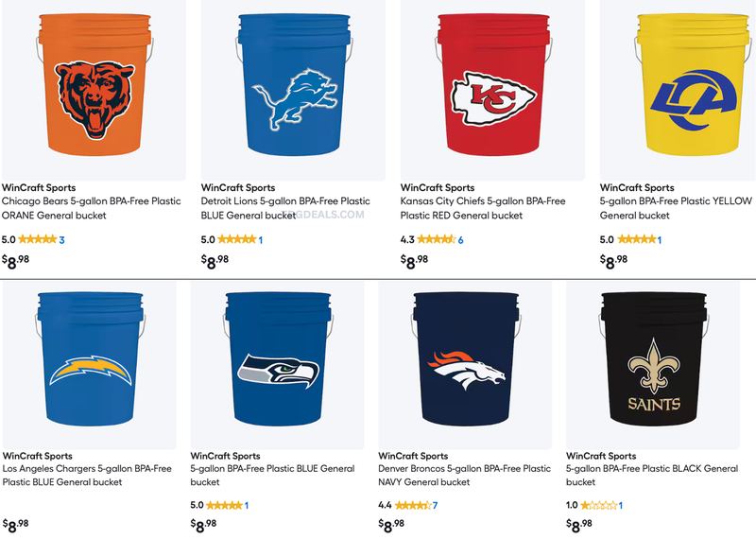Open the Los Angeles Chargers bucket image
This screenshot has height=539, width=756.
click(x=90, y=366)
